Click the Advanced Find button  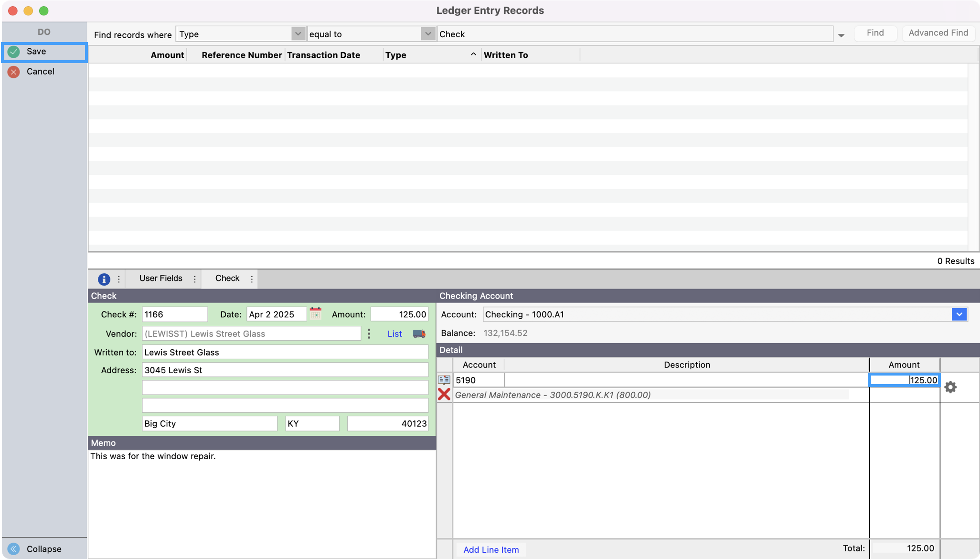(938, 33)
